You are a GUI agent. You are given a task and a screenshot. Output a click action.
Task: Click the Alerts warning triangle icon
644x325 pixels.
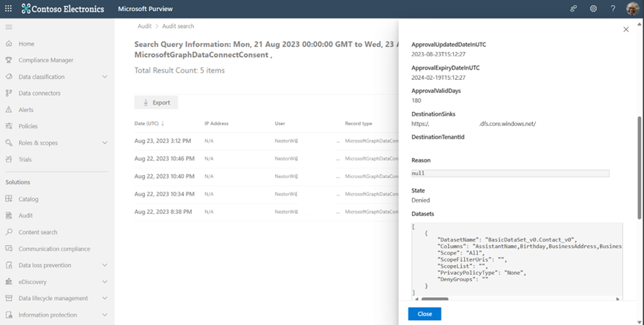9,110
